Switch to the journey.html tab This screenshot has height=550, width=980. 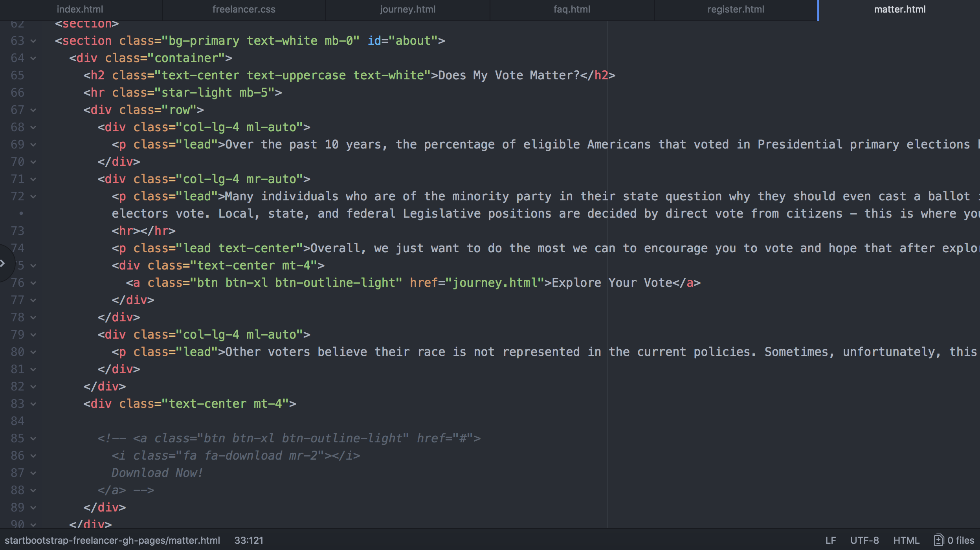(x=407, y=9)
